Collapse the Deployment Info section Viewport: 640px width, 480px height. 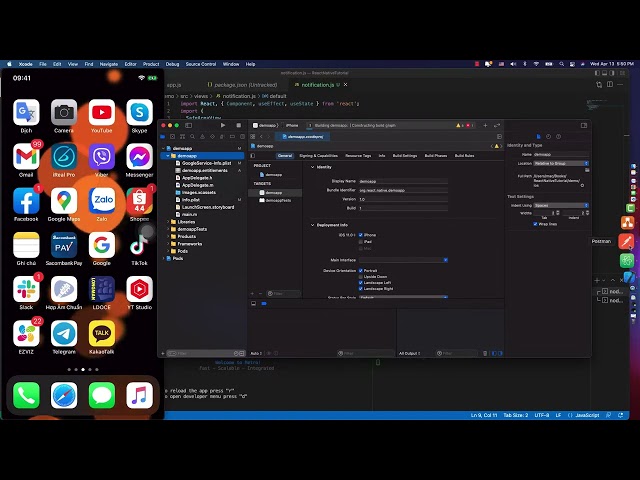tap(313, 225)
